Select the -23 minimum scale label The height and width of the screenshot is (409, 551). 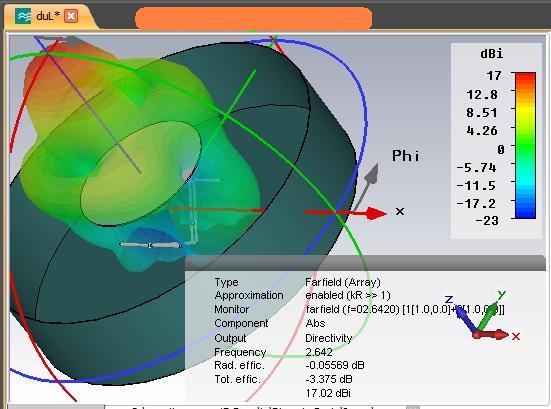coord(487,221)
